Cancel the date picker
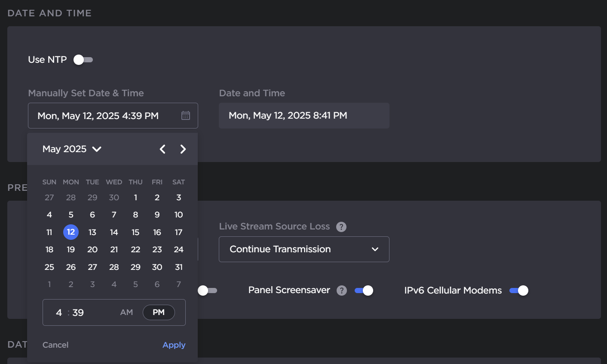Image resolution: width=607 pixels, height=364 pixels. 55,345
